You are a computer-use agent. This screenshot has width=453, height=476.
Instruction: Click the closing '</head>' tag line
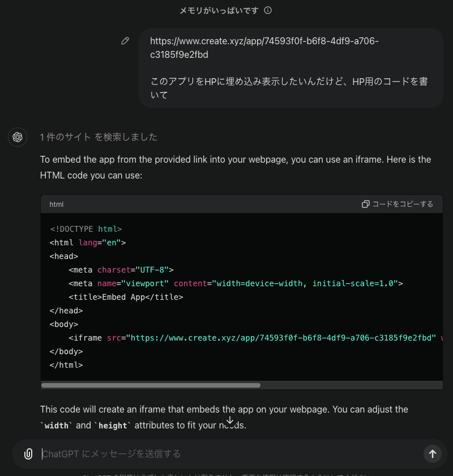[66, 311]
